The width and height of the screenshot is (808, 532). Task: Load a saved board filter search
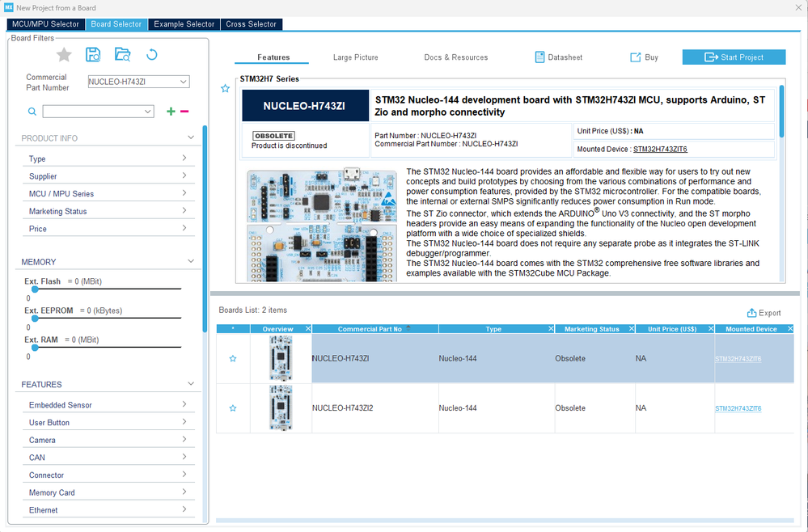click(x=123, y=55)
